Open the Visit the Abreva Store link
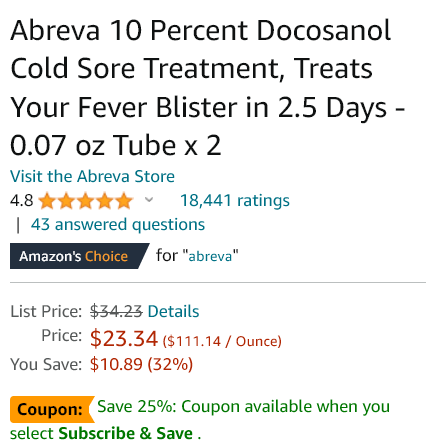Screen dimensions: 427x447 92,176
